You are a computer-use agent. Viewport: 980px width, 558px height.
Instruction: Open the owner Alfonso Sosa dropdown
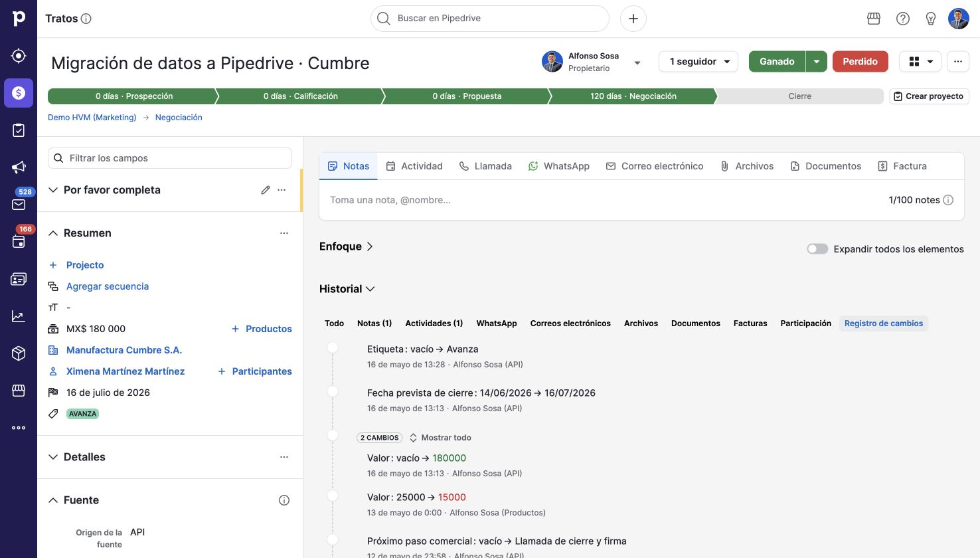click(637, 62)
